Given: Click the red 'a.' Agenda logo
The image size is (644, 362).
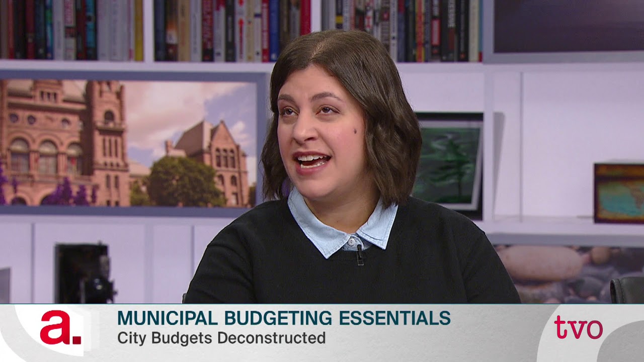Looking at the screenshot, I should click(60, 328).
